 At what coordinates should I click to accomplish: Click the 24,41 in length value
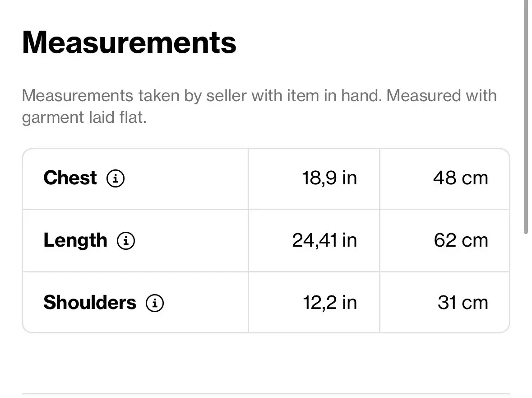pyautogui.click(x=325, y=240)
